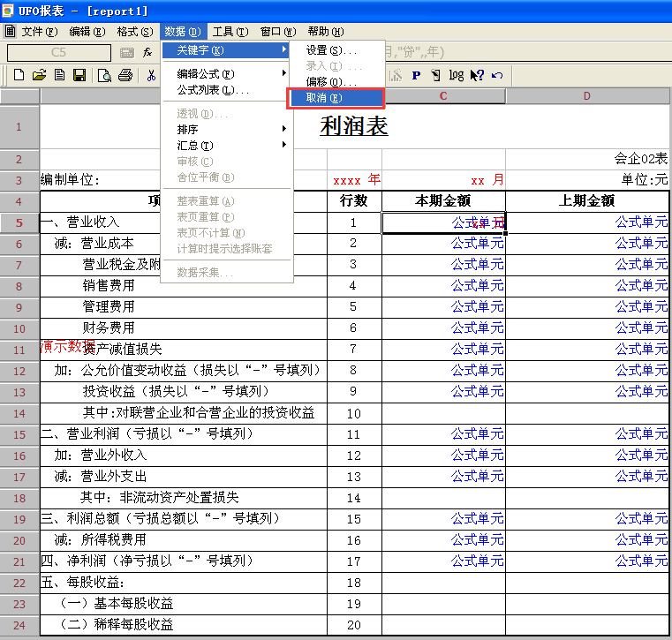Click the C5 cell name box

58,53
